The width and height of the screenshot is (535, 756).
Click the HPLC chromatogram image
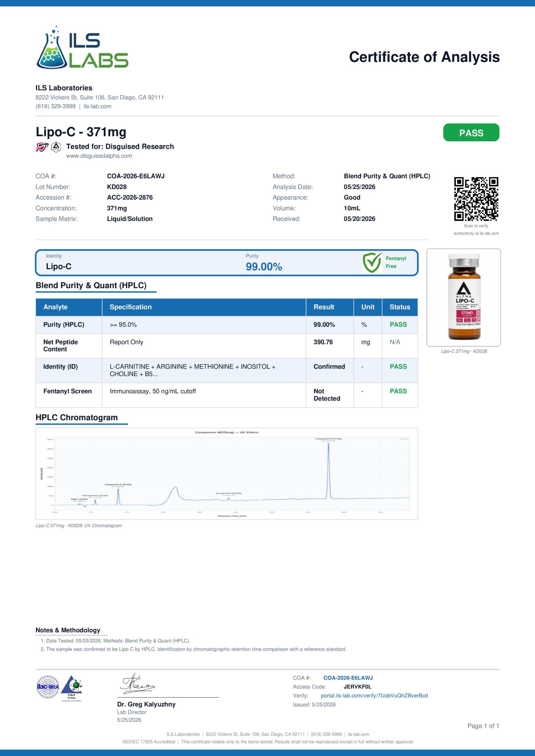click(227, 474)
